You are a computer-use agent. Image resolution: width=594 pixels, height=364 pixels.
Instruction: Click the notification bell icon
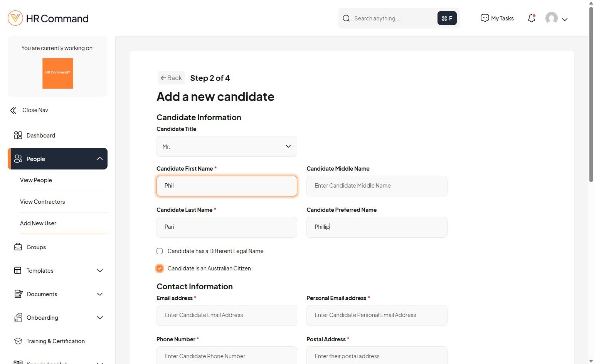coord(532,18)
